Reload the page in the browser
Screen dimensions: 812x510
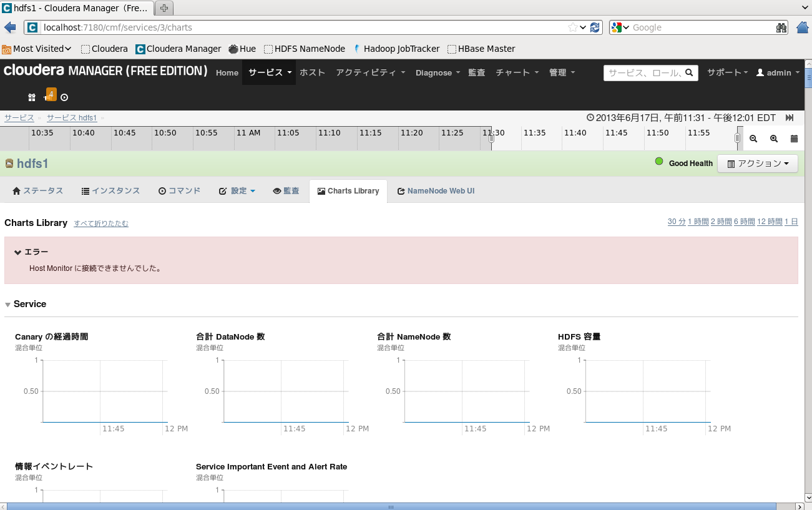click(595, 27)
